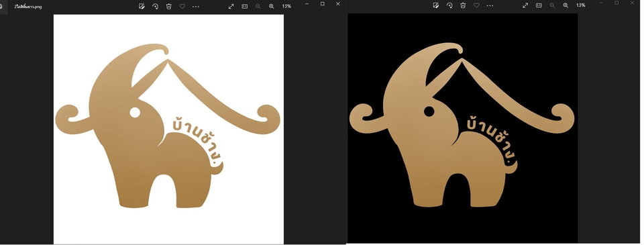Image resolution: width=644 pixels, height=245 pixels.
Task: Minimize the left Photos window
Action: (x=307, y=4)
